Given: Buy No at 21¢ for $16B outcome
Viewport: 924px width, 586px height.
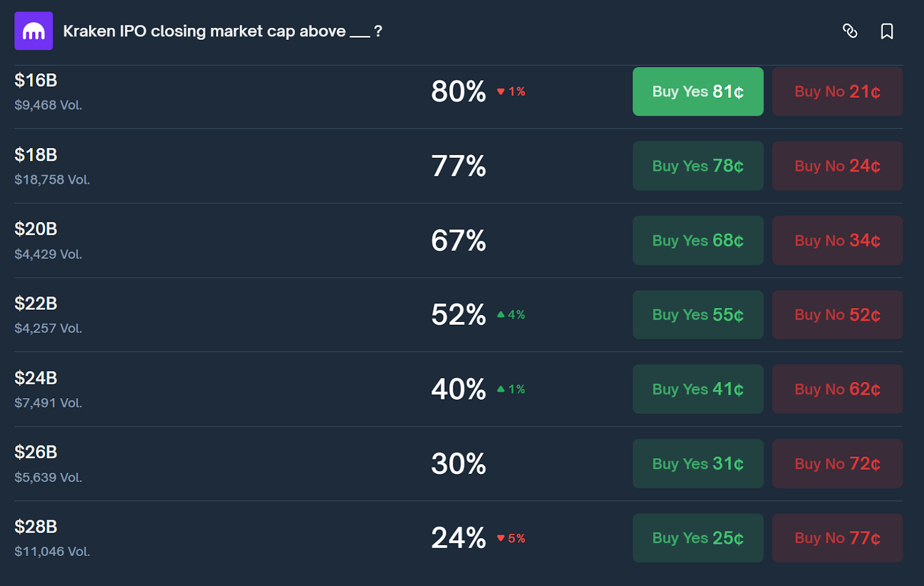Looking at the screenshot, I should tap(837, 91).
